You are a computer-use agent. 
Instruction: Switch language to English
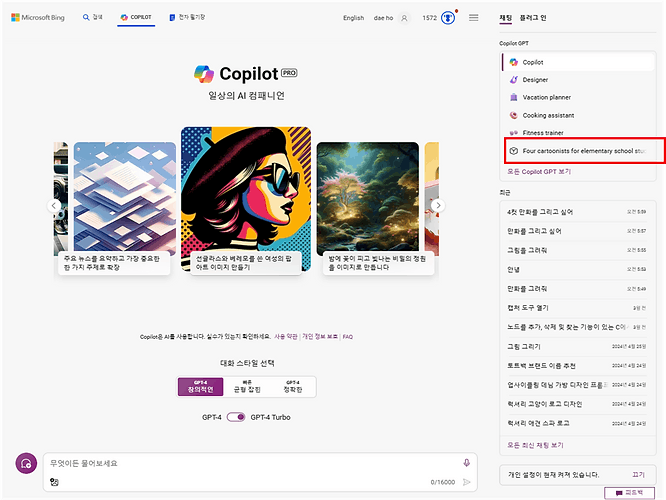point(353,18)
